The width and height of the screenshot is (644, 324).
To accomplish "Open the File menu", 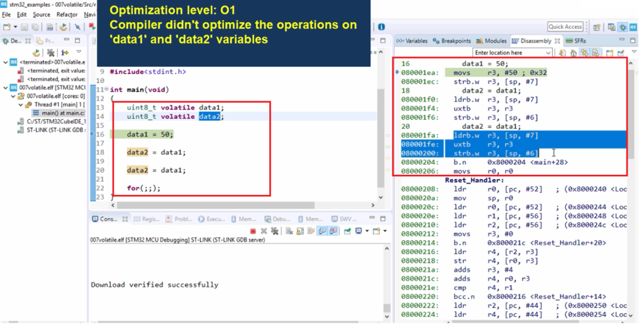I will coord(6,14).
